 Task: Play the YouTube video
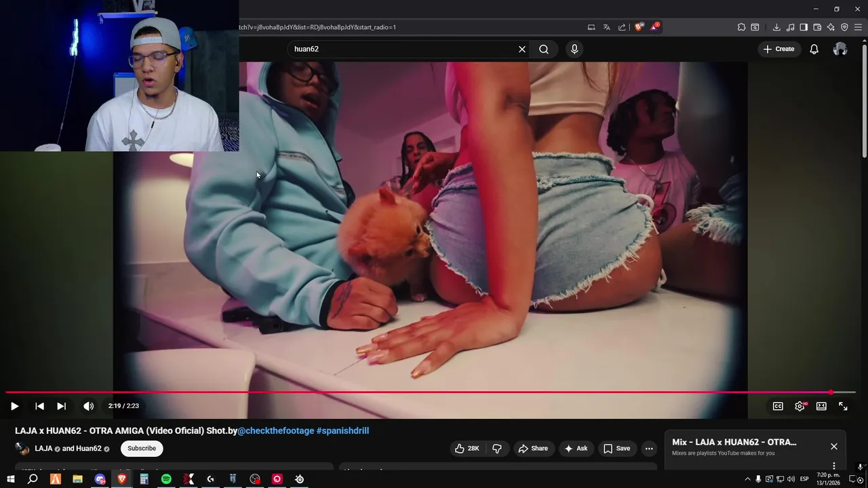click(x=14, y=406)
